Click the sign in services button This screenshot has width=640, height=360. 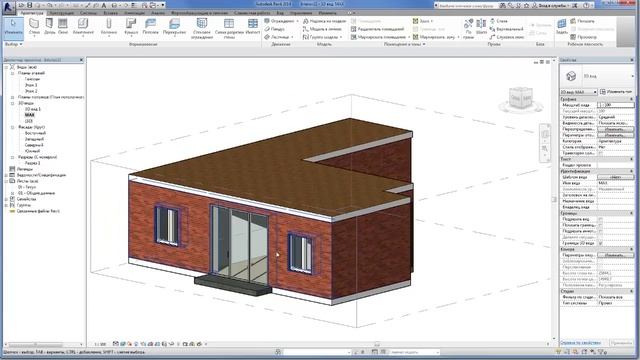(551, 6)
